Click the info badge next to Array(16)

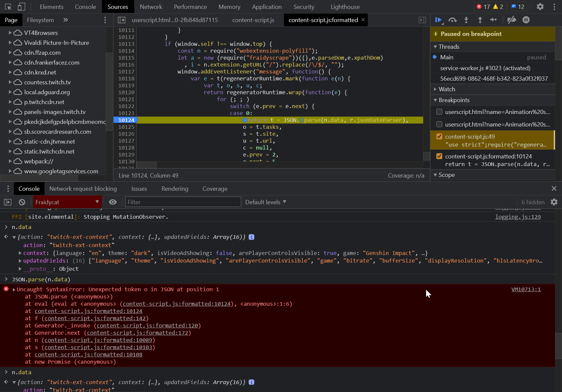(x=251, y=237)
